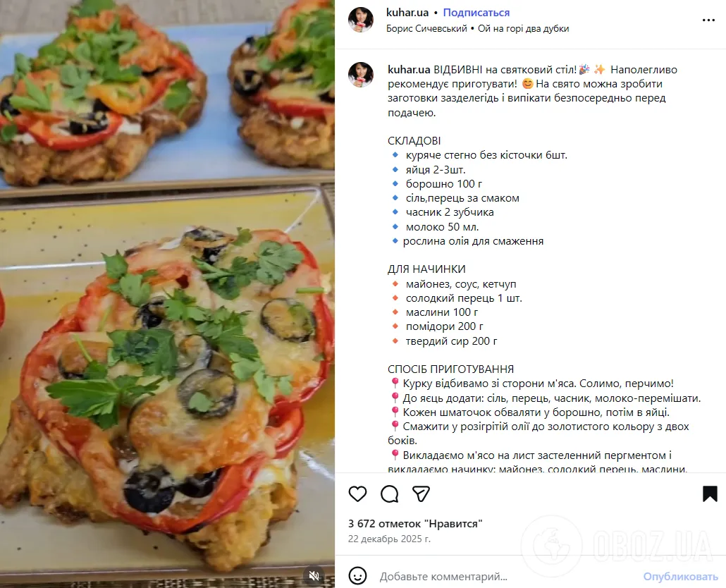726x588 pixels.
Task: View the 3 672 likes list
Action: (415, 524)
